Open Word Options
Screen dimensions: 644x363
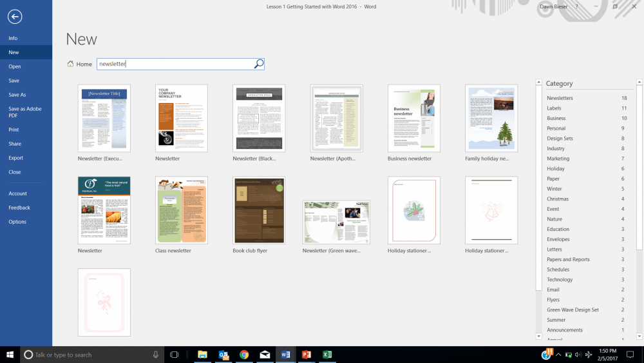point(17,222)
